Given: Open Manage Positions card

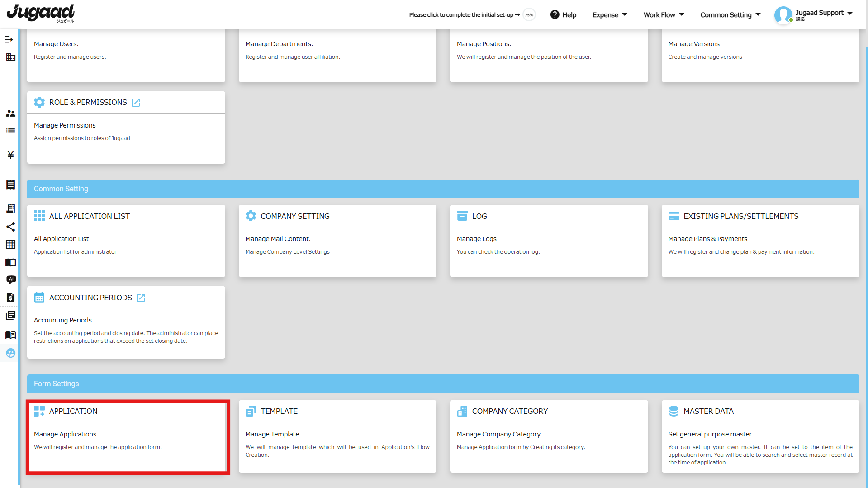Looking at the screenshot, I should pyautogui.click(x=549, y=56).
